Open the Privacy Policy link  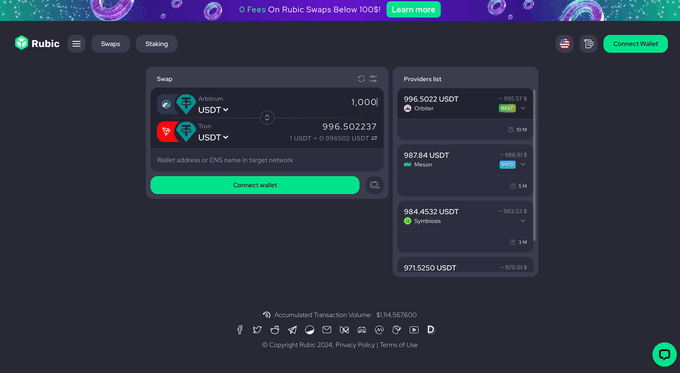(355, 345)
